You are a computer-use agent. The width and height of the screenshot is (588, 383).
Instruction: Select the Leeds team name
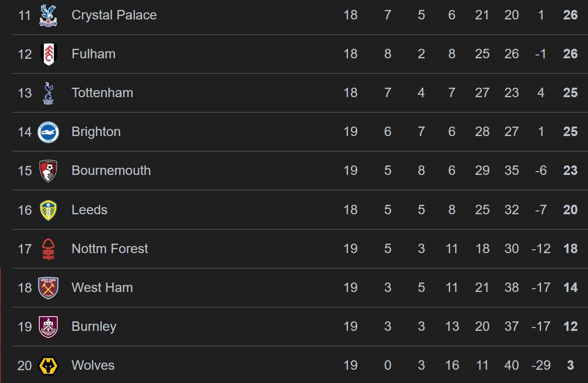click(89, 210)
